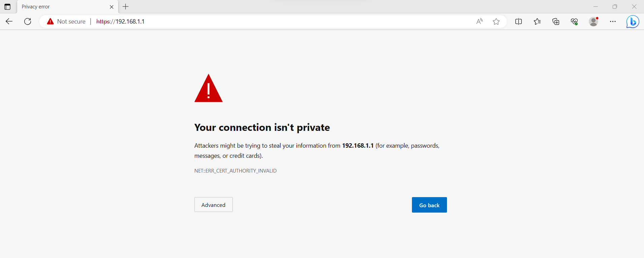Refresh the page
This screenshot has height=258, width=644.
pyautogui.click(x=28, y=22)
